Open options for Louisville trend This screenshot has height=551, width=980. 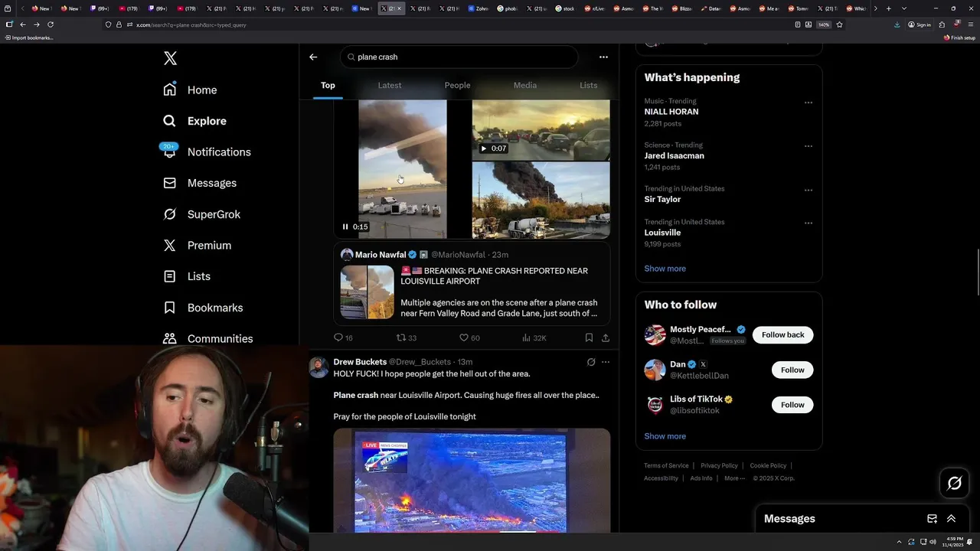click(808, 223)
